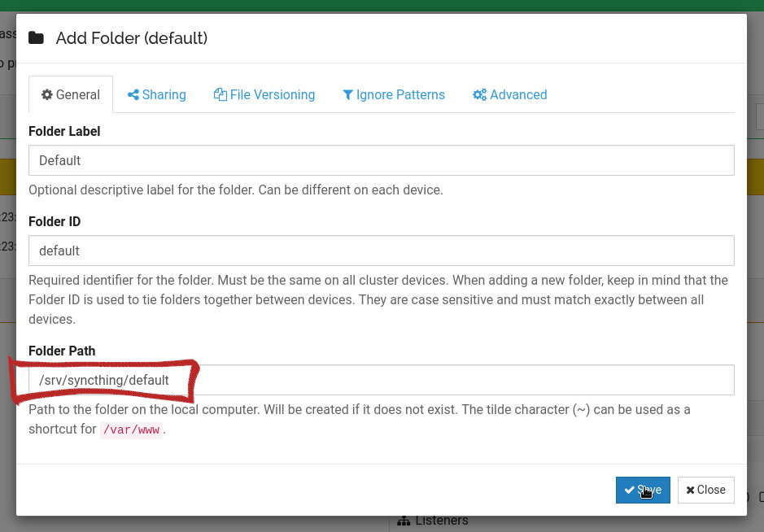
Task: Click the Close button
Action: click(x=705, y=490)
